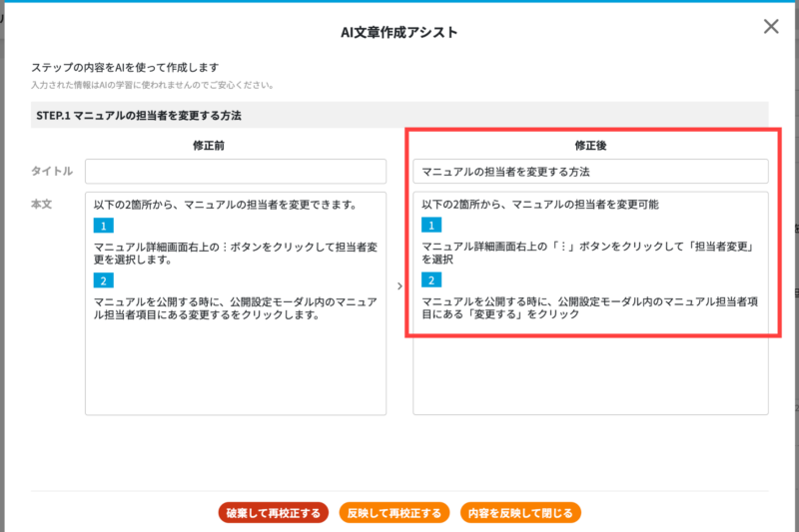799x532 pixels.
Task: Click the empty lower area of 修正後 body
Action: point(590,375)
